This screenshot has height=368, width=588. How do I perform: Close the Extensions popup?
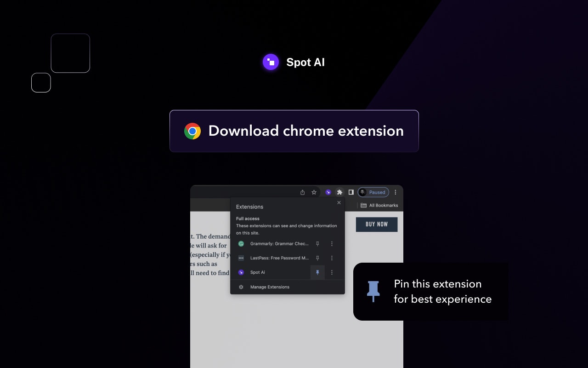click(339, 203)
